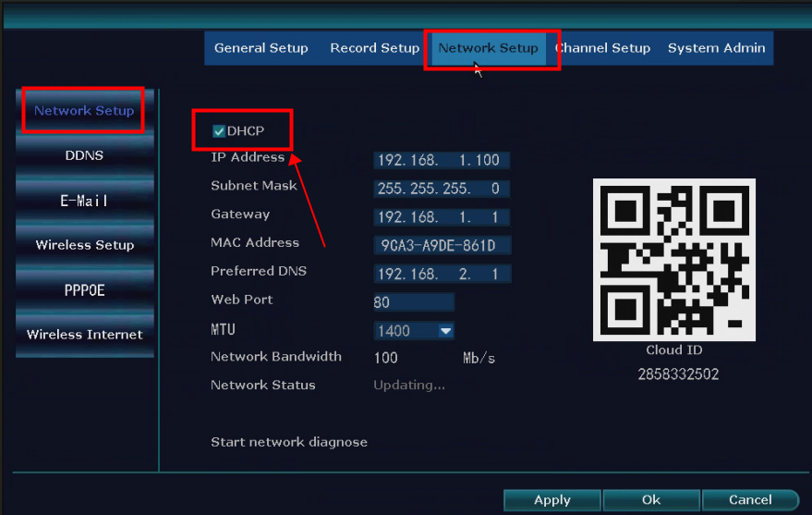Click the Preferred DNS field
Image resolution: width=812 pixels, height=515 pixels.
pyautogui.click(x=442, y=275)
